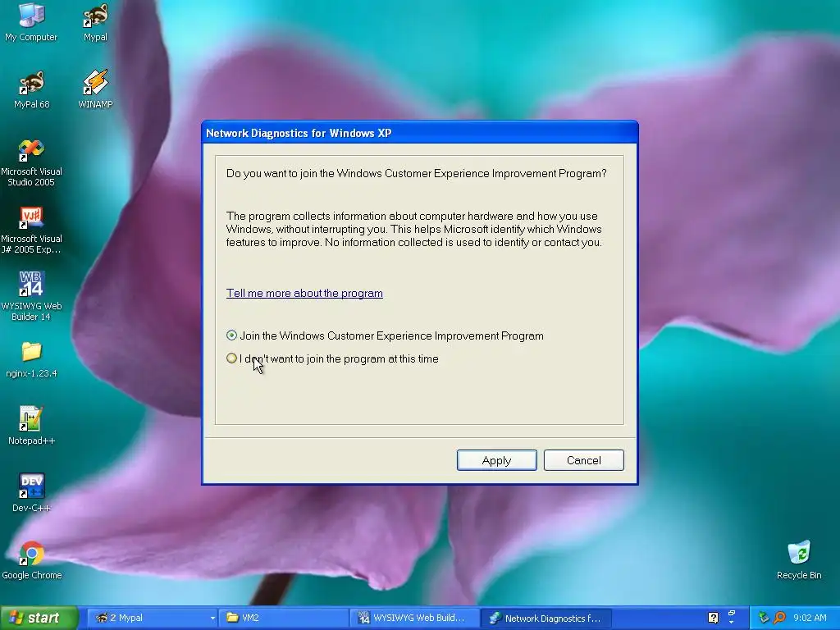The image size is (840, 630).
Task: Click the Cancel button in the dialog
Action: pos(583,460)
